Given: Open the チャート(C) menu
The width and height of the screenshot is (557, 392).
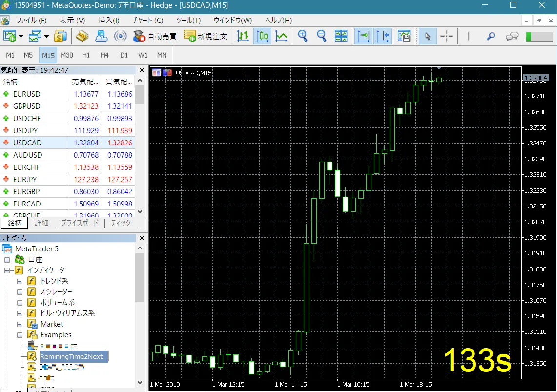Looking at the screenshot, I should click(148, 20).
